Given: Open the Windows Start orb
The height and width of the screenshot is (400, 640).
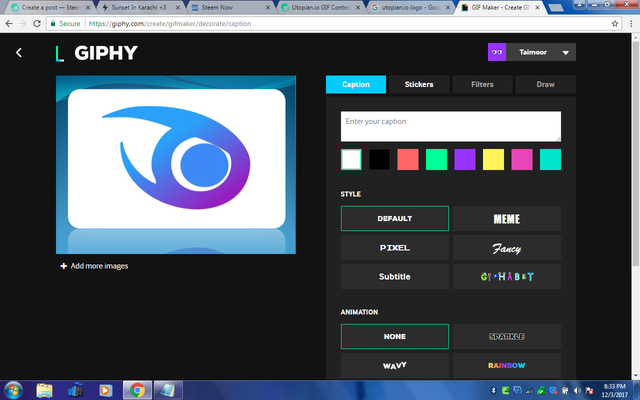Looking at the screenshot, I should 13,390.
